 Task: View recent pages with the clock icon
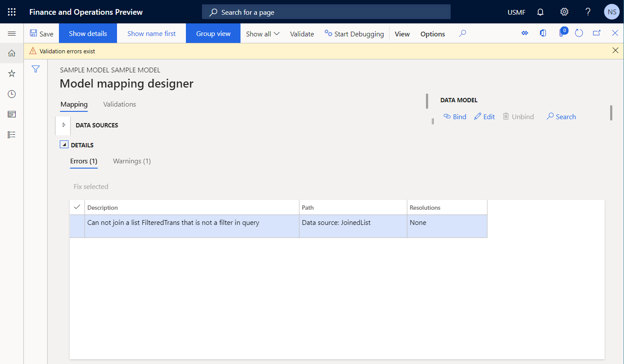(11, 94)
